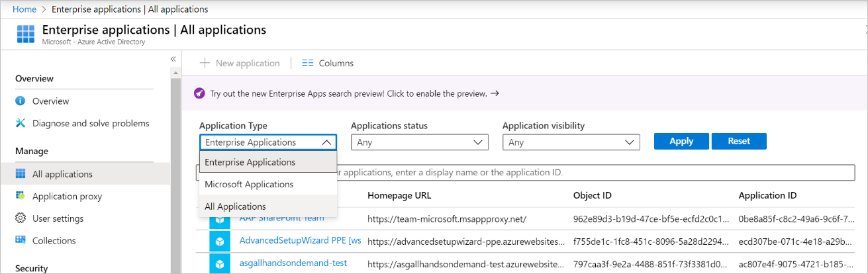Click the Columns list icon in toolbar
Image resolution: width=868 pixels, height=274 pixels.
coord(307,63)
